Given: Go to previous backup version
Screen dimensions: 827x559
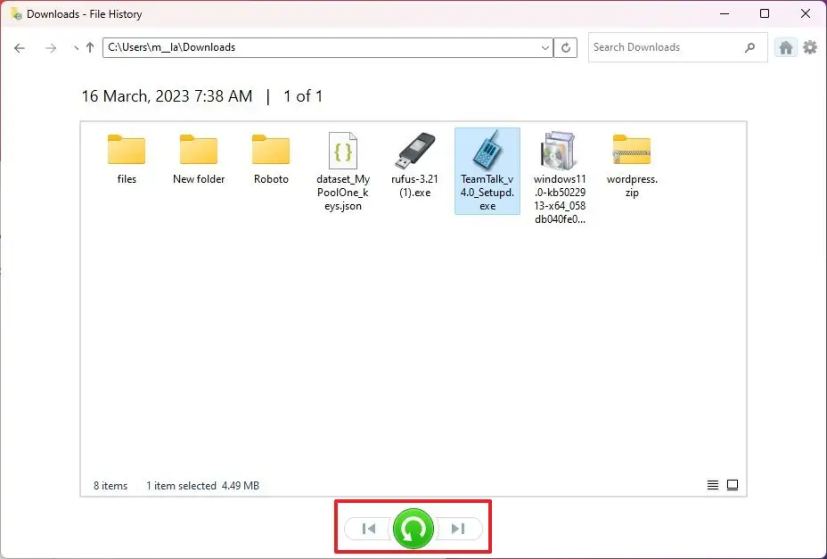Looking at the screenshot, I should coord(369,528).
